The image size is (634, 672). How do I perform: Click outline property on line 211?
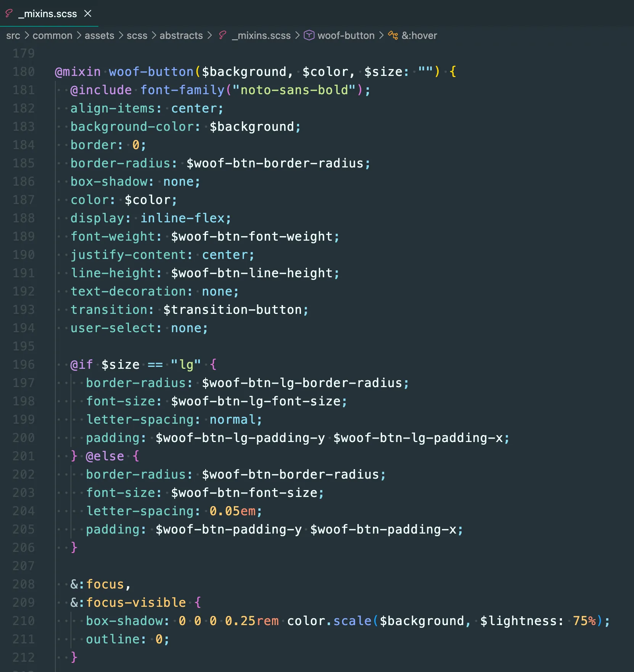coord(113,639)
